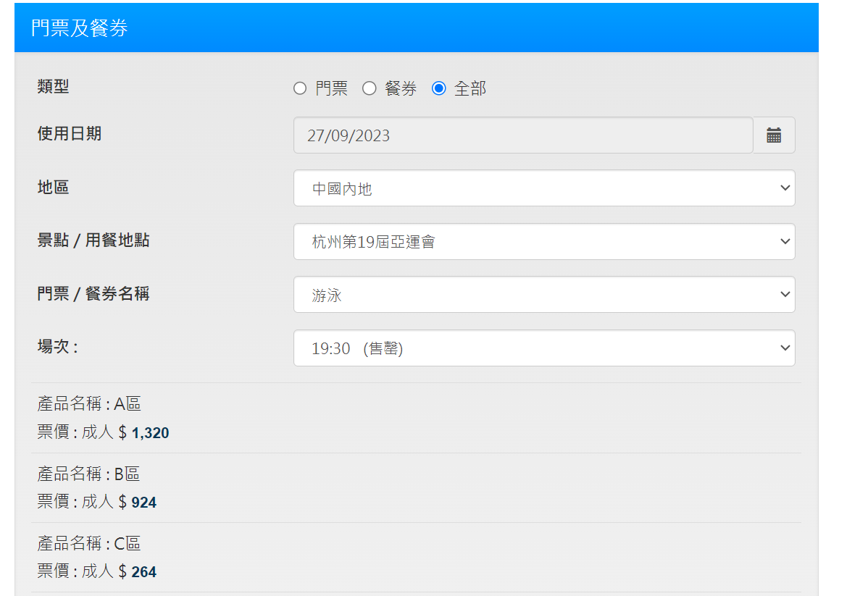Select the 全部 radio button
This screenshot has width=868, height=596.
tap(438, 88)
